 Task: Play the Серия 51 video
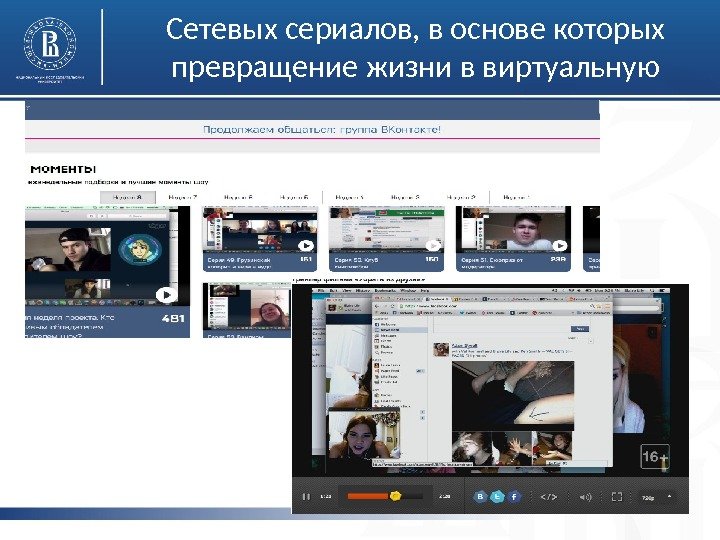click(x=559, y=246)
